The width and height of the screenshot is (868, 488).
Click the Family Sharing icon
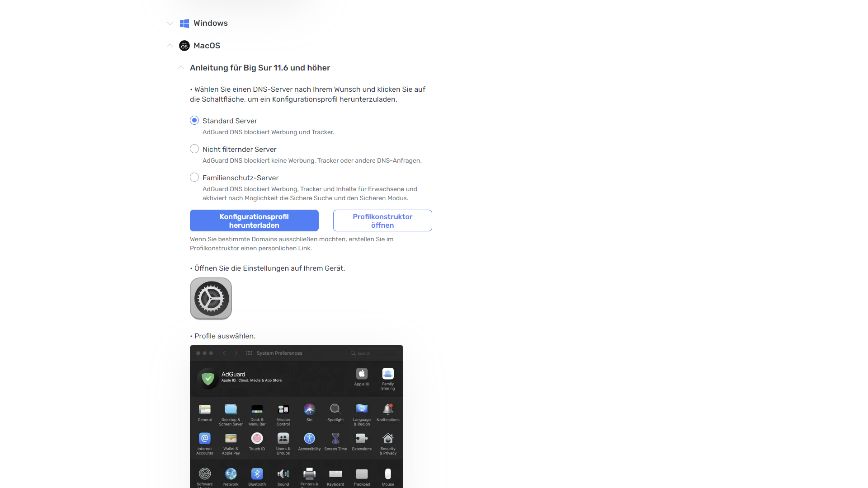(388, 374)
